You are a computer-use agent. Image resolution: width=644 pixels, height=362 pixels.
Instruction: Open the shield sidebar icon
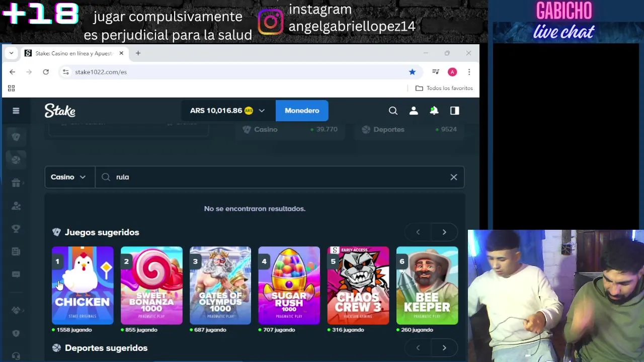click(16, 333)
